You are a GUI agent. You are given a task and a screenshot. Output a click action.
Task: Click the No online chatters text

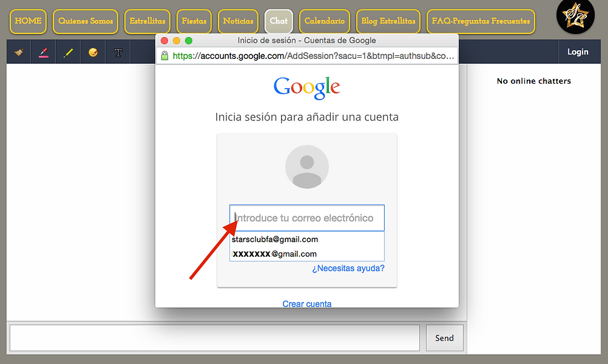point(534,81)
